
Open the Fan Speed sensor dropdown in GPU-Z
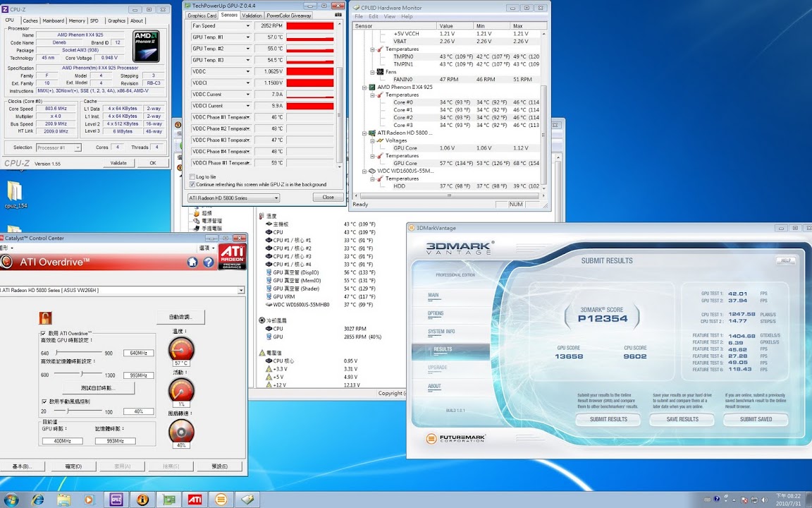click(x=247, y=26)
